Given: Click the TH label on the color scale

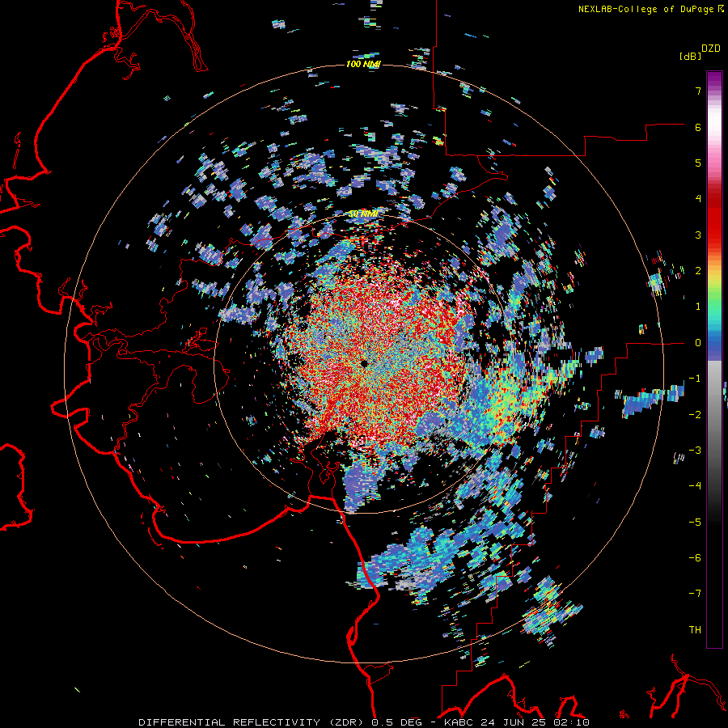Looking at the screenshot, I should coord(695,630).
